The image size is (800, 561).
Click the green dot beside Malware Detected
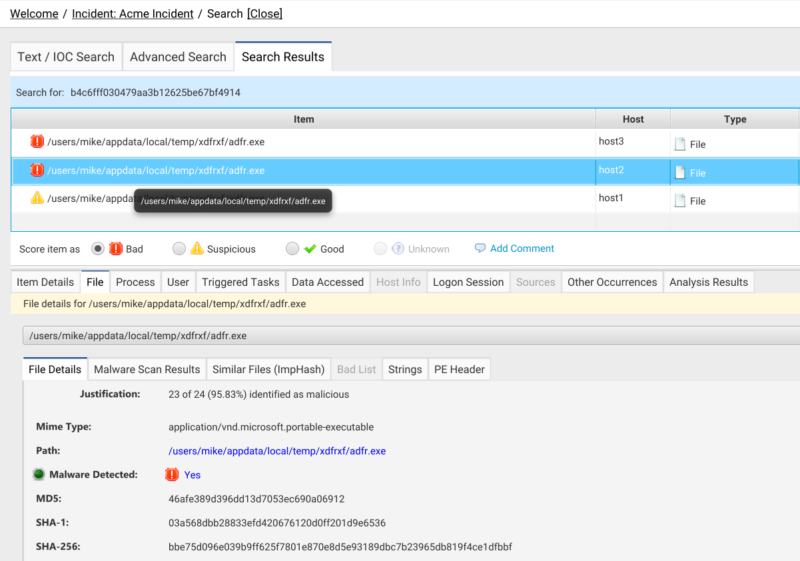[x=39, y=474]
